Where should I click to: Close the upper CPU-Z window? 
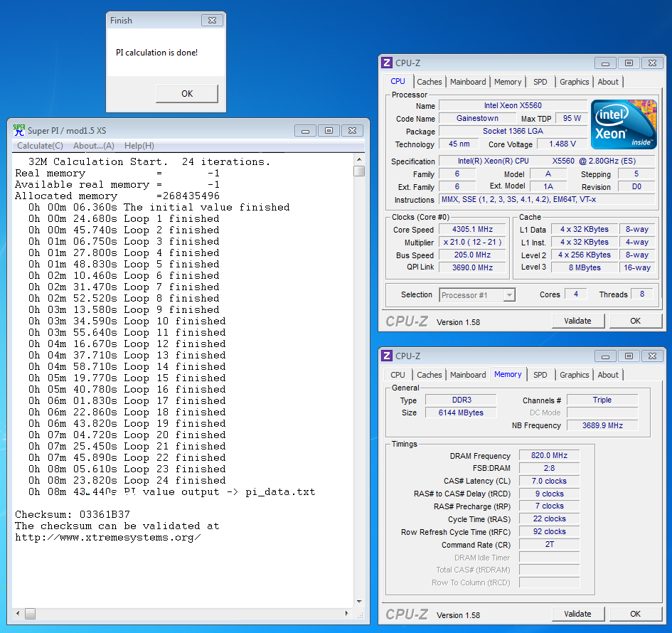(x=652, y=63)
